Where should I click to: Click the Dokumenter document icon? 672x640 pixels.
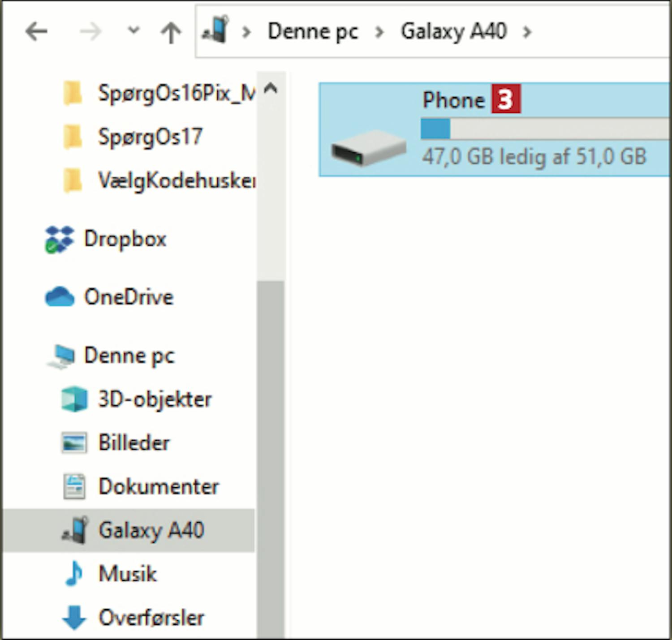tap(74, 486)
